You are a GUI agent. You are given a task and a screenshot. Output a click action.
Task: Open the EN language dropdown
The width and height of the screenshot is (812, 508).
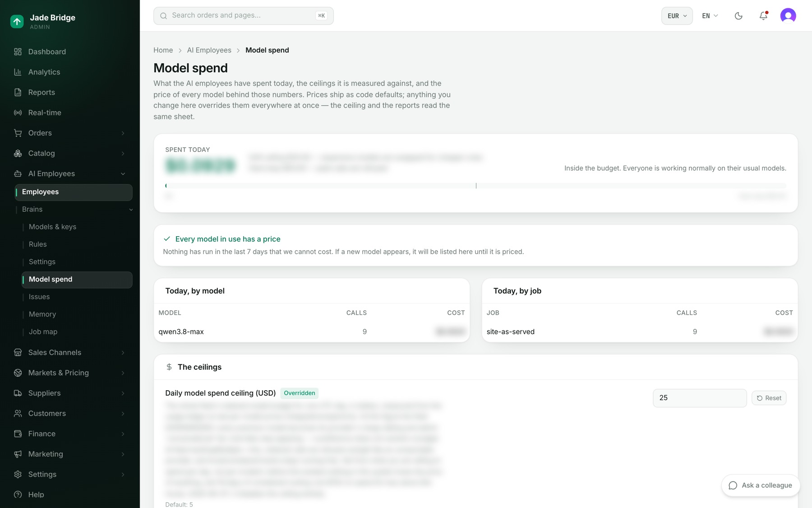[710, 16]
